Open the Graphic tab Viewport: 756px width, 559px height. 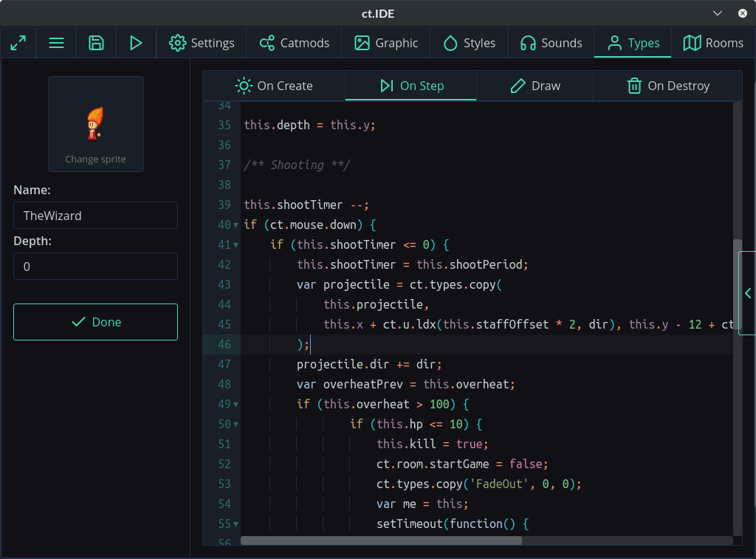pyautogui.click(x=386, y=43)
